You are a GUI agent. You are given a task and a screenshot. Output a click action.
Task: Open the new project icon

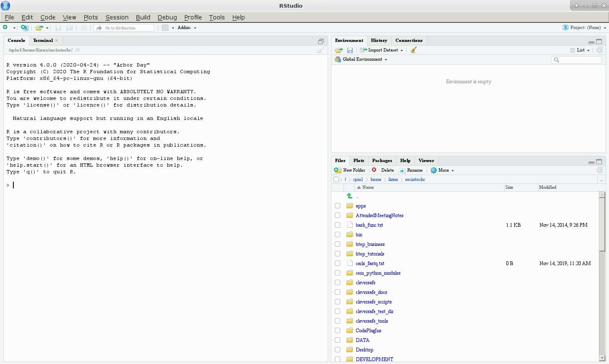pos(24,28)
